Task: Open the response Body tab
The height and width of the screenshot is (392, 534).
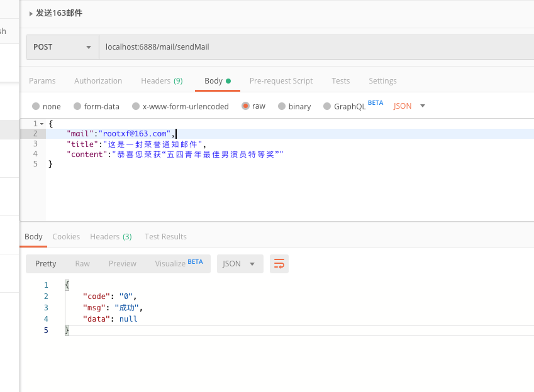Action: (x=33, y=236)
